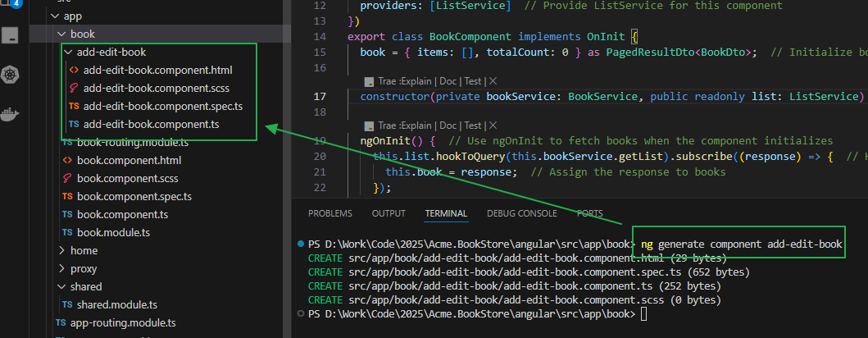Collapse the shared folder
The width and height of the screenshot is (868, 338).
tap(61, 286)
